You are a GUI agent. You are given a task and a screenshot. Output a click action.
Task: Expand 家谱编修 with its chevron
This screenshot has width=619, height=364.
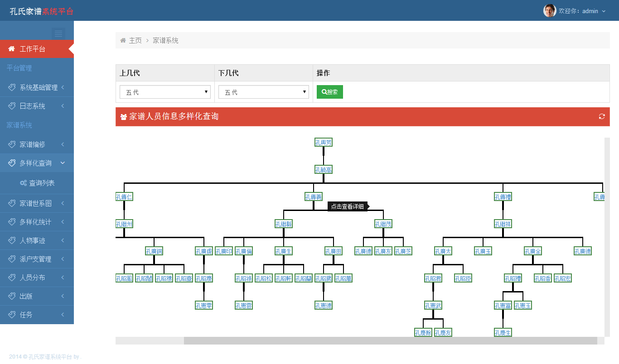click(63, 144)
